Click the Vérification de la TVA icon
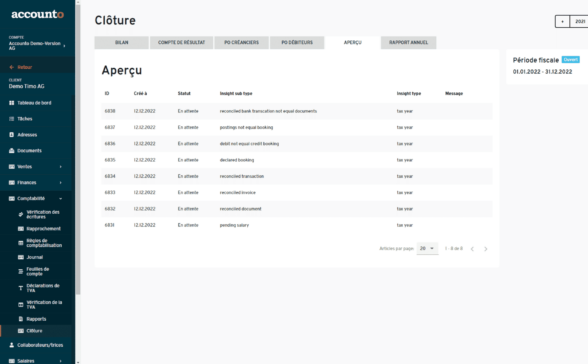This screenshot has width=588, height=364. pos(21,304)
